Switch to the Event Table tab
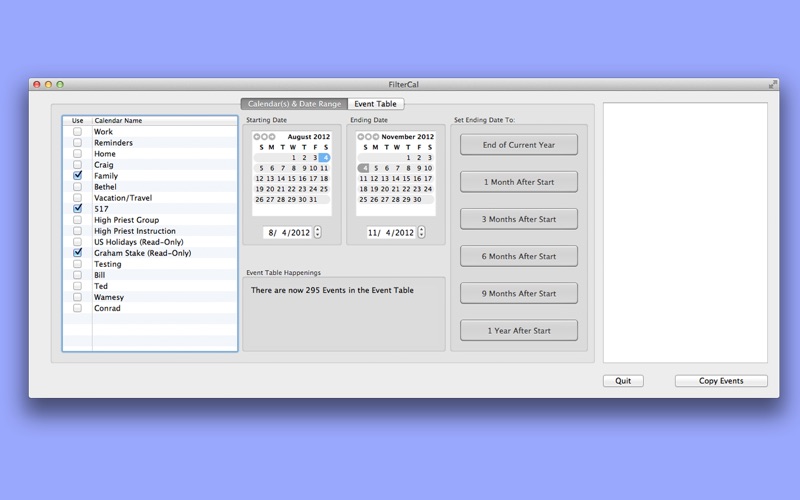This screenshot has height=500, width=800. click(376, 104)
